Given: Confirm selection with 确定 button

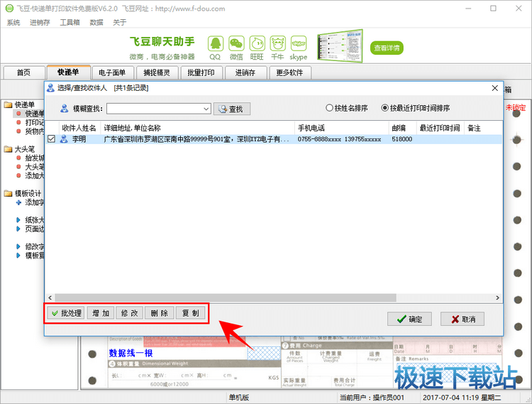Looking at the screenshot, I should 409,319.
